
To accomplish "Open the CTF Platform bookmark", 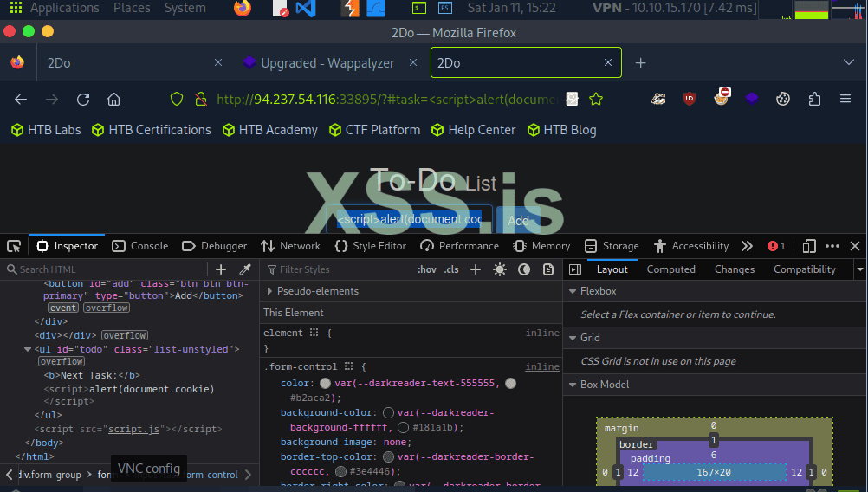I will click(375, 130).
